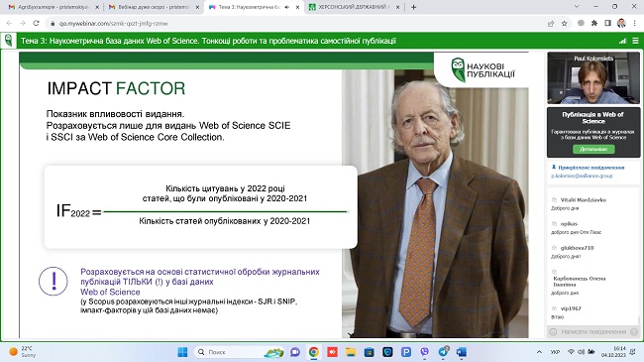644x362 pixels.
Task: Open the blue P app on taskbar
Action: click(406, 352)
